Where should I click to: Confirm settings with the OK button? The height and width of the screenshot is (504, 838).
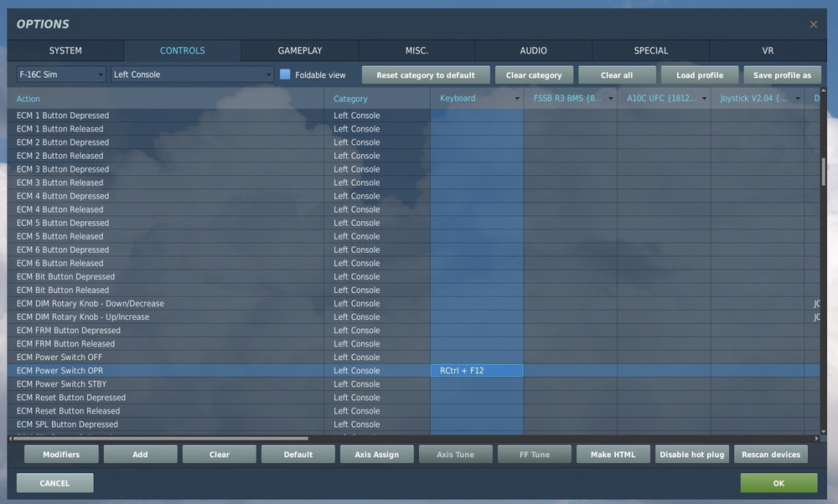click(x=779, y=482)
